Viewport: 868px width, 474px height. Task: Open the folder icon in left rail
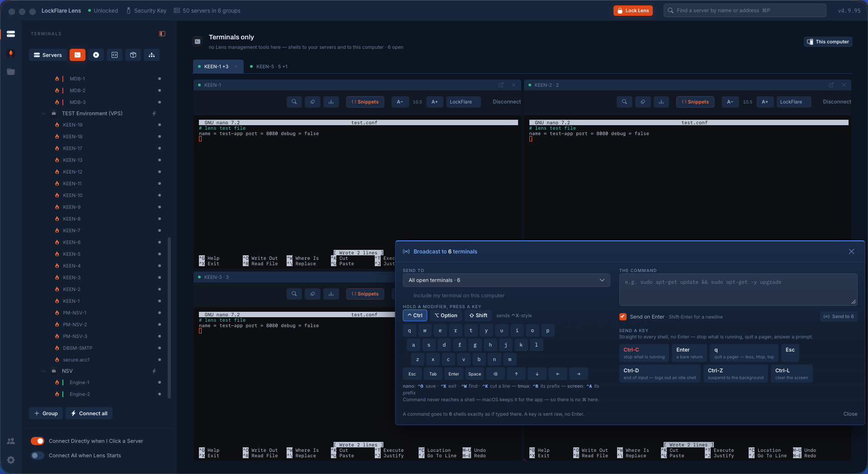(x=11, y=72)
